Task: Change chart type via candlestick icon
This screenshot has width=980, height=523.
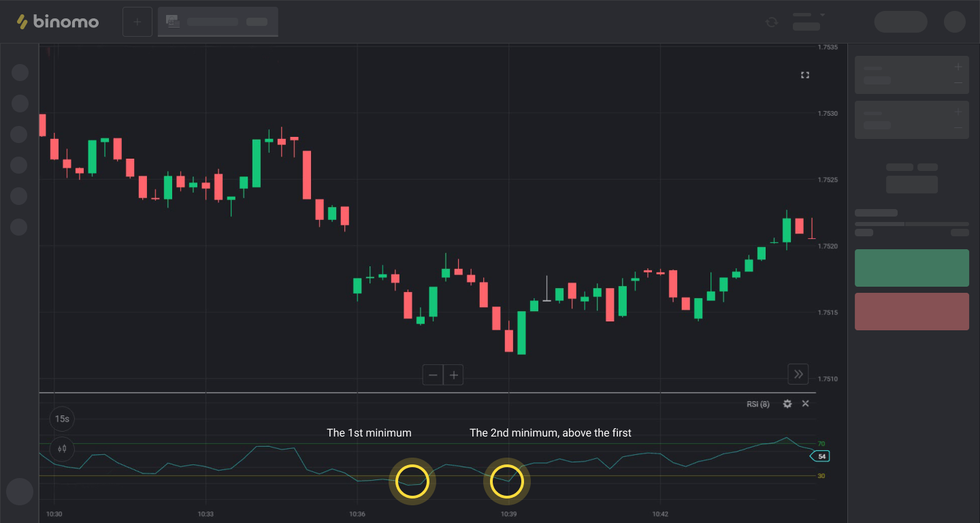Action: pyautogui.click(x=62, y=449)
